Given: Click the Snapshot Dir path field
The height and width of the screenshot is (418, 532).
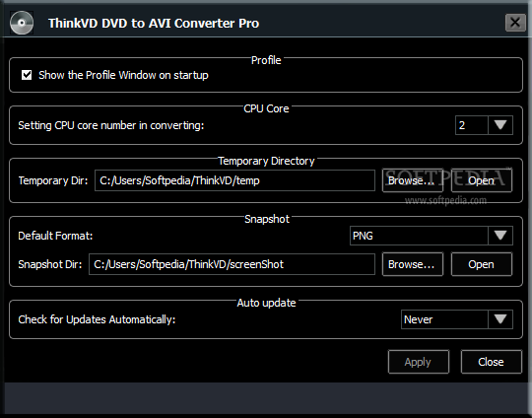Looking at the screenshot, I should click(232, 264).
